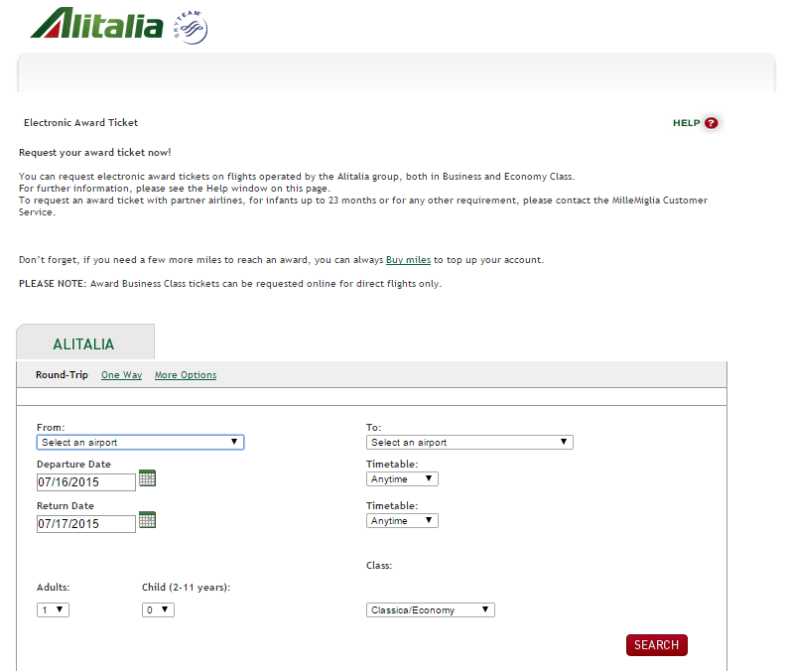Screen dimensions: 790x672
Task: Click the 'Departure Date' label
Action: click(x=73, y=465)
